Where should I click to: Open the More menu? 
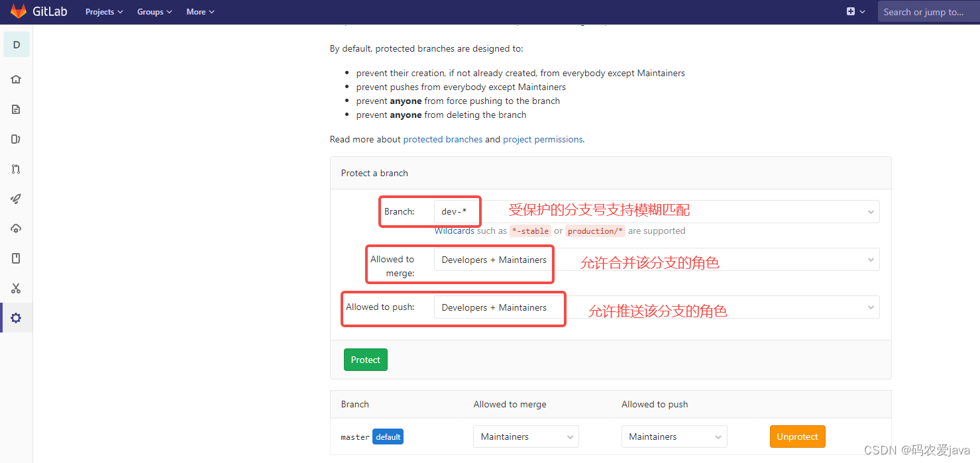pyautogui.click(x=200, y=12)
